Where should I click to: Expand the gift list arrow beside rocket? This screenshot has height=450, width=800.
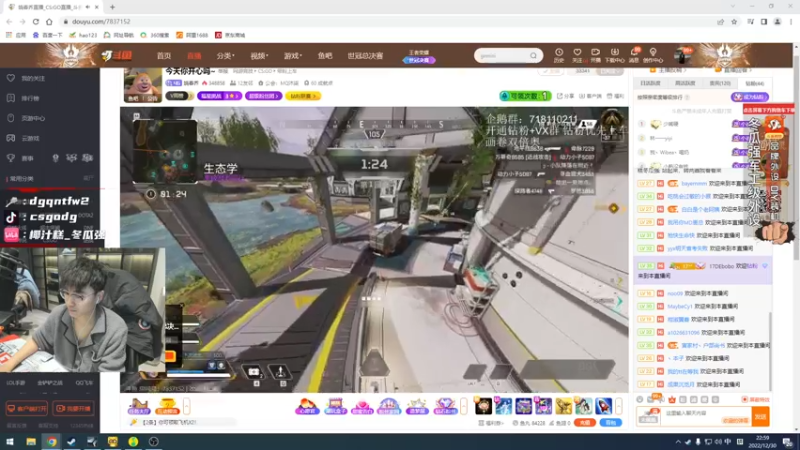(618, 406)
